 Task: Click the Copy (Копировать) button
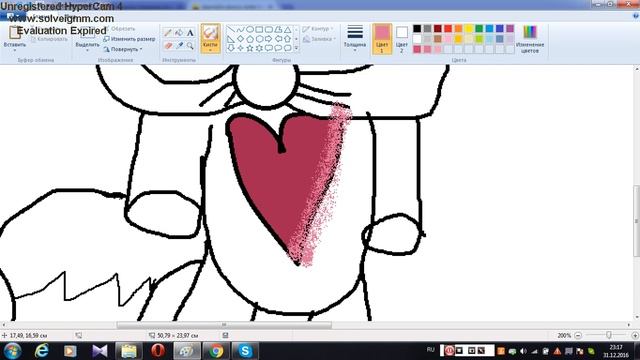tap(50, 39)
